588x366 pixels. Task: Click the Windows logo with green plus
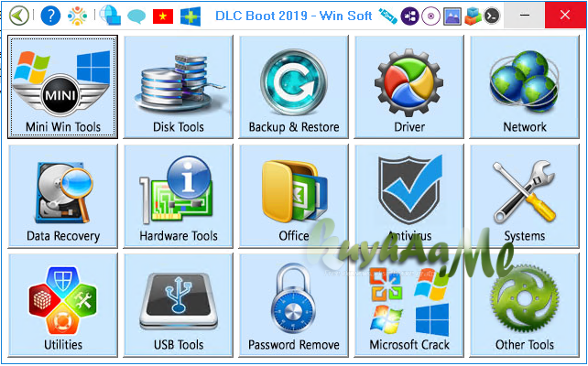[191, 16]
